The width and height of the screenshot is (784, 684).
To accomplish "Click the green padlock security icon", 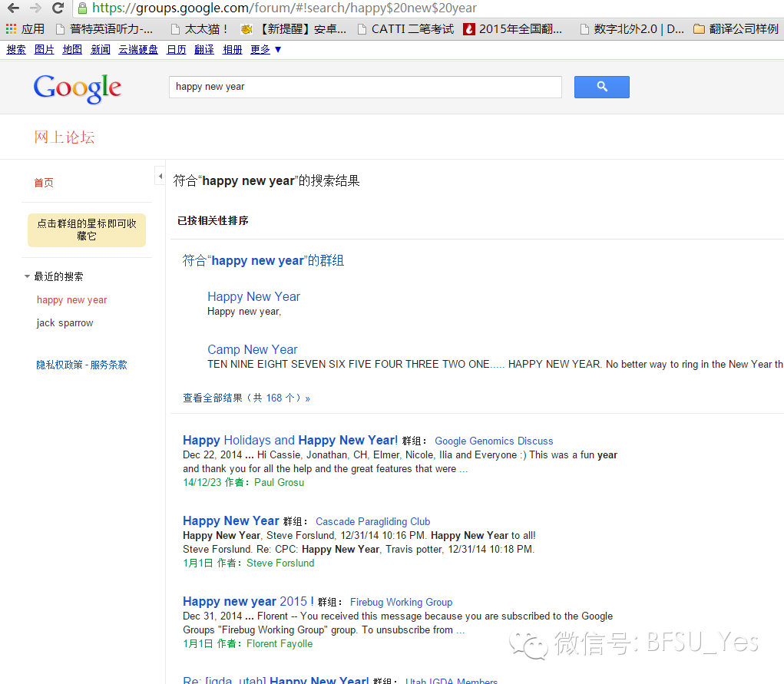I will pos(82,8).
